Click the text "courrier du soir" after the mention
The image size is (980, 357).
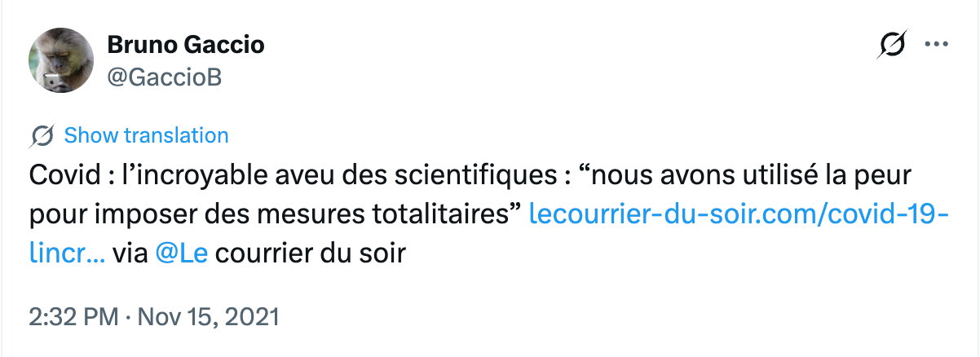pos(311,253)
